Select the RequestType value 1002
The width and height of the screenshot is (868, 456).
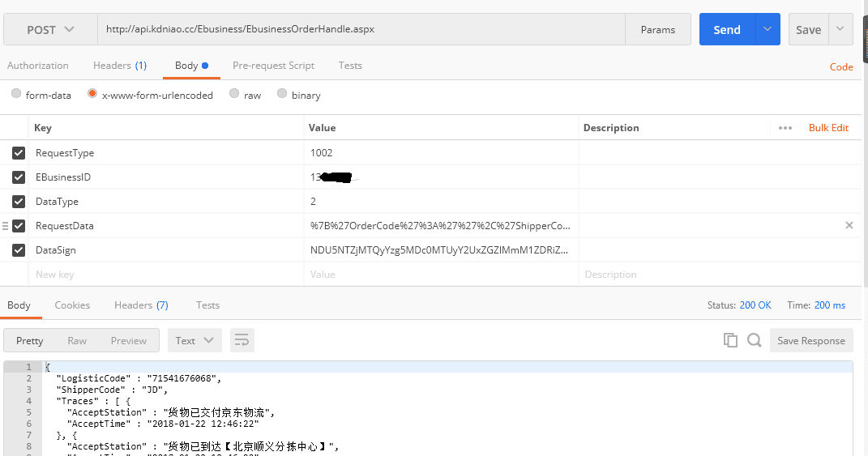[322, 153]
